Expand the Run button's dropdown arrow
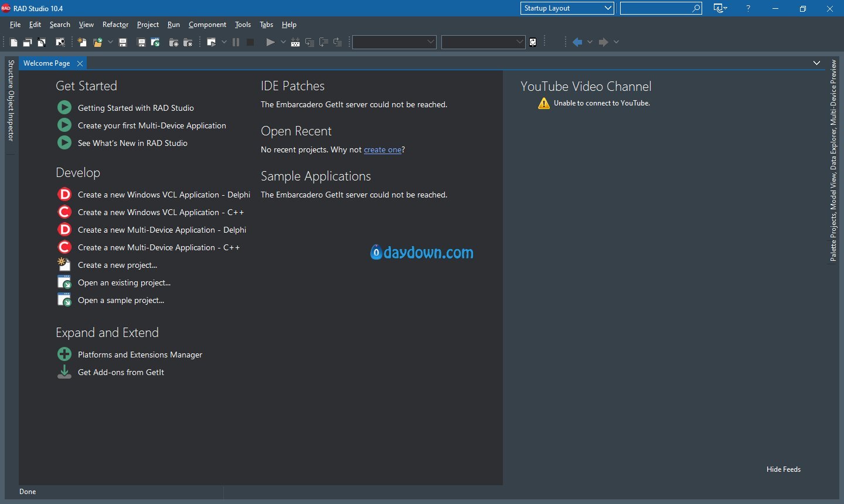The image size is (844, 504). pyautogui.click(x=283, y=42)
